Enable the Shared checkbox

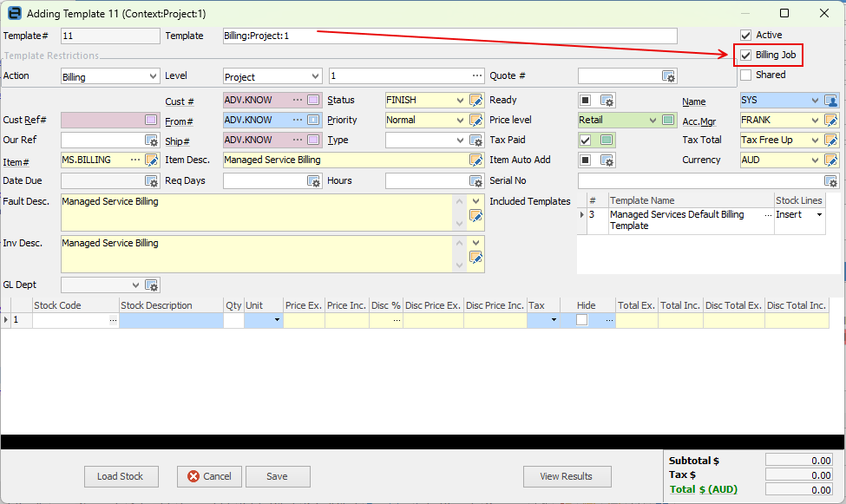[x=745, y=75]
